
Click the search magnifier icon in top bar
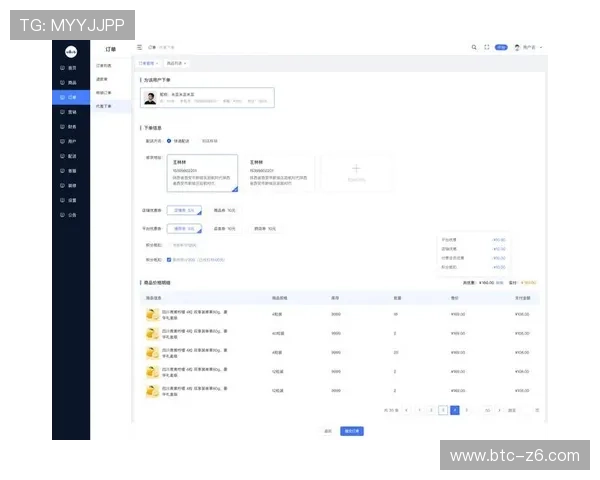point(474,47)
